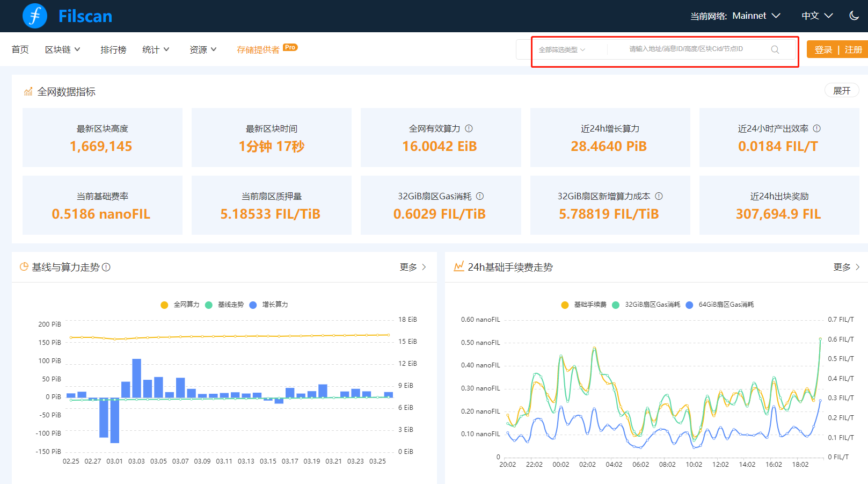868x484 pixels.
Task: Toggle dark mode with moon icon
Action: pyautogui.click(x=854, y=16)
